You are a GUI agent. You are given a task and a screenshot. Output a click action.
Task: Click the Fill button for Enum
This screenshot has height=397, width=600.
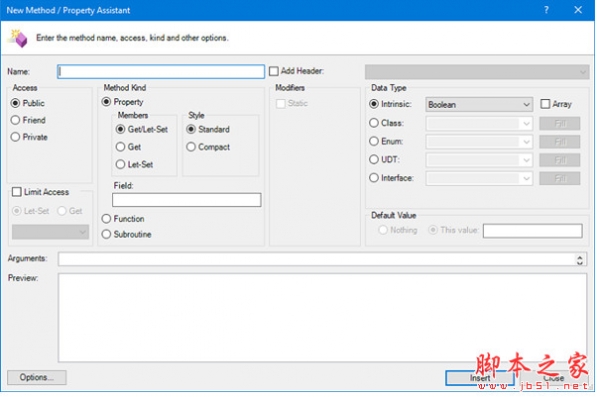[560, 142]
